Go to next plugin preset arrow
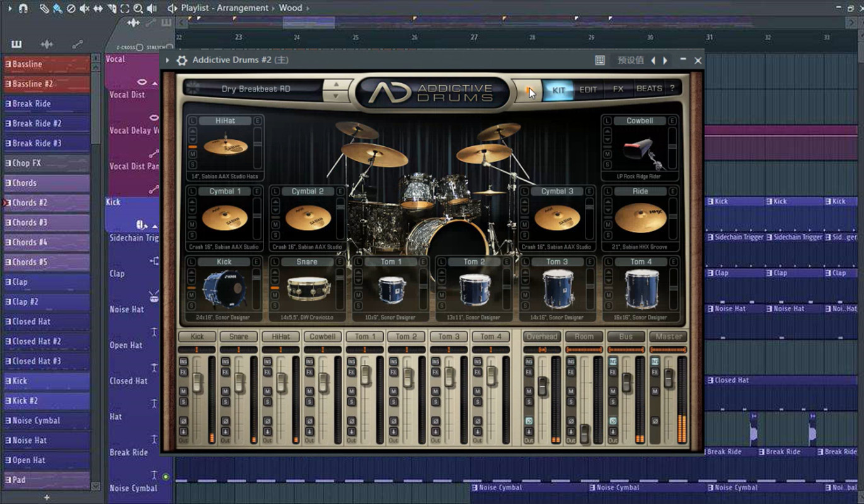The width and height of the screenshot is (864, 504). tap(665, 60)
